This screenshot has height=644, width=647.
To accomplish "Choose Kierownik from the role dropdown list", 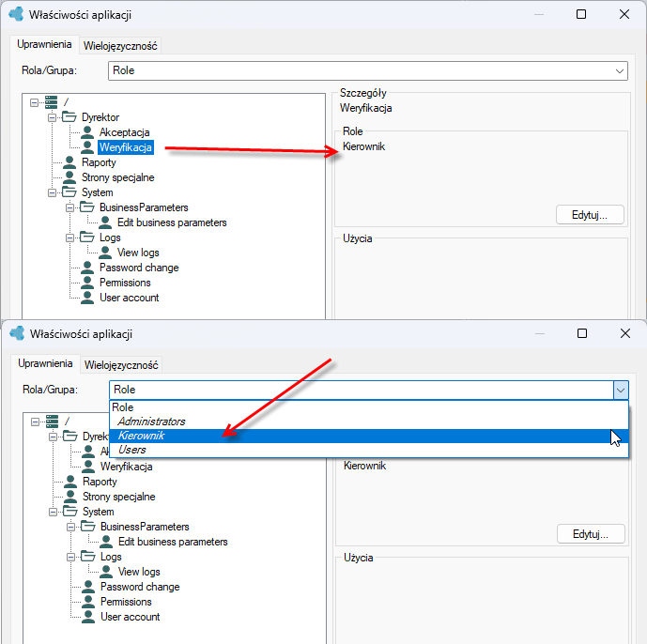I will tap(369, 436).
